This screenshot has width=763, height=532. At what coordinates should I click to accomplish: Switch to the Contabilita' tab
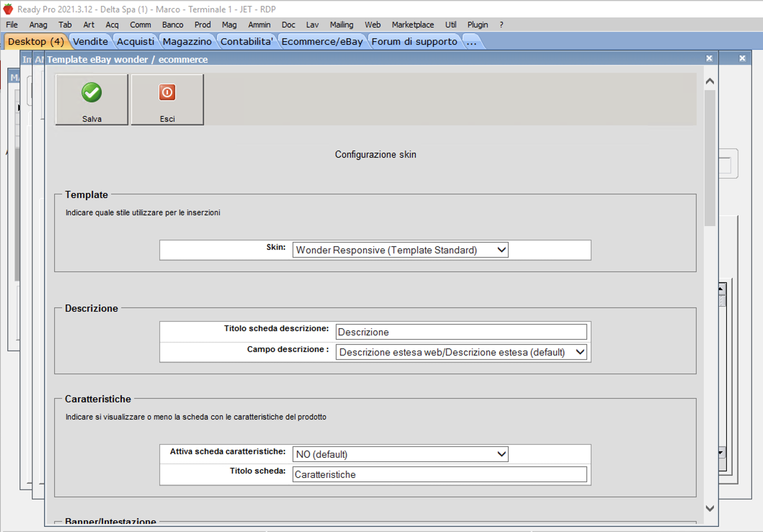click(247, 42)
